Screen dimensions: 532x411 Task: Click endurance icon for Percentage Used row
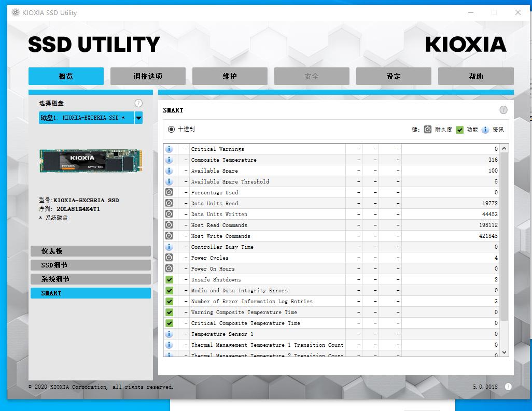[169, 192]
